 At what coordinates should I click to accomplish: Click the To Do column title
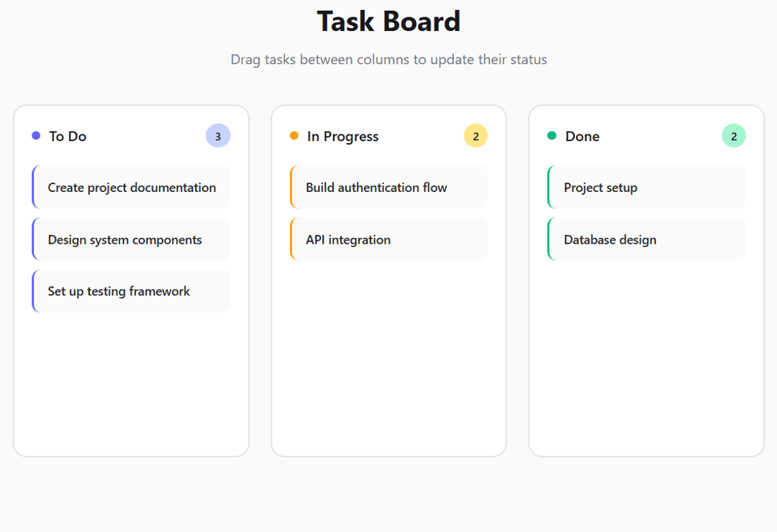(68, 136)
